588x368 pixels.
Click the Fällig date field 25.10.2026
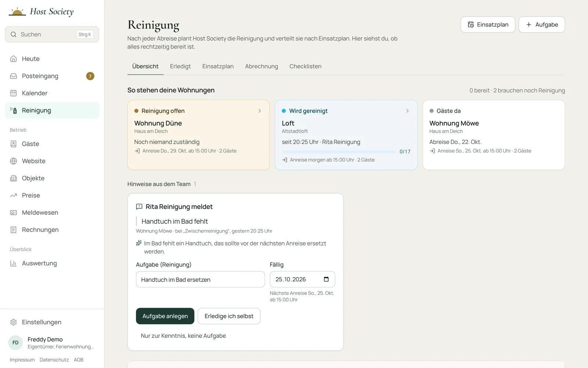click(302, 279)
